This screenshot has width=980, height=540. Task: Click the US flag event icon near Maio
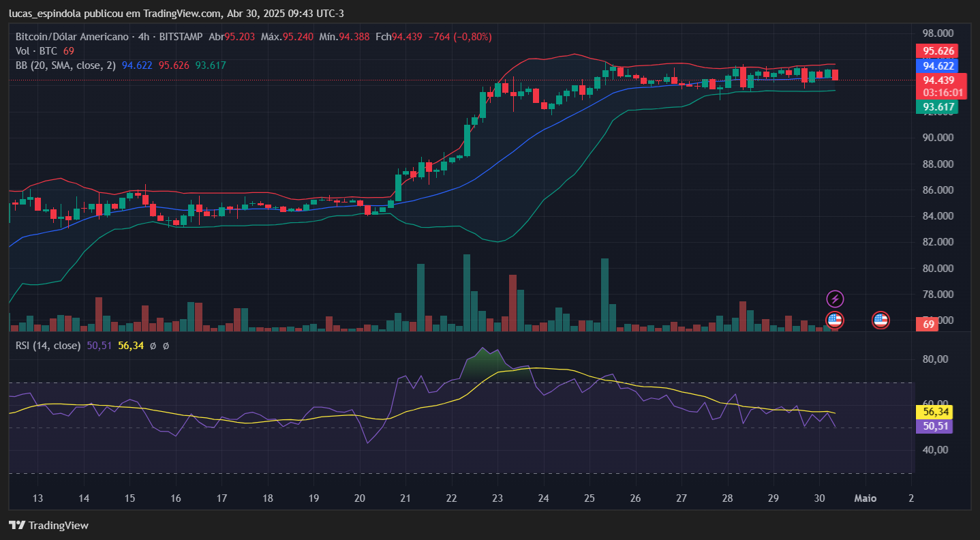point(881,319)
